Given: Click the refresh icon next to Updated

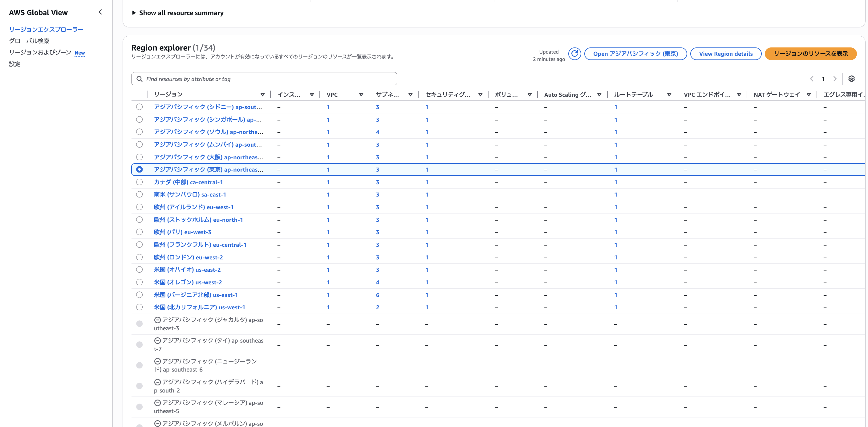Looking at the screenshot, I should click(x=574, y=54).
